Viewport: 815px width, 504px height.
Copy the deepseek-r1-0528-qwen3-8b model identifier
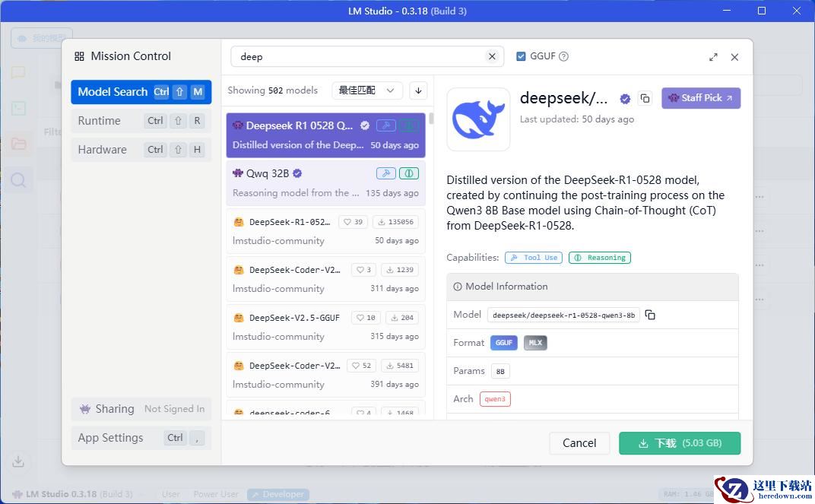[650, 315]
